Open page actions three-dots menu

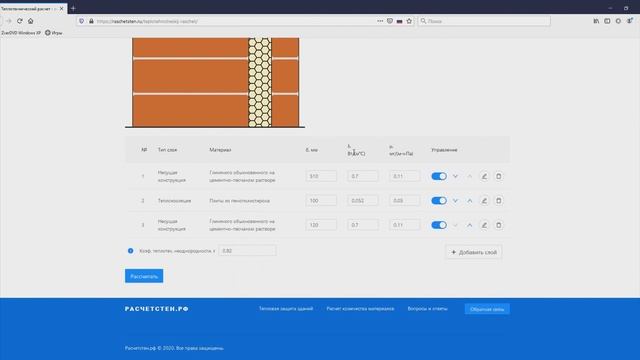[x=380, y=21]
